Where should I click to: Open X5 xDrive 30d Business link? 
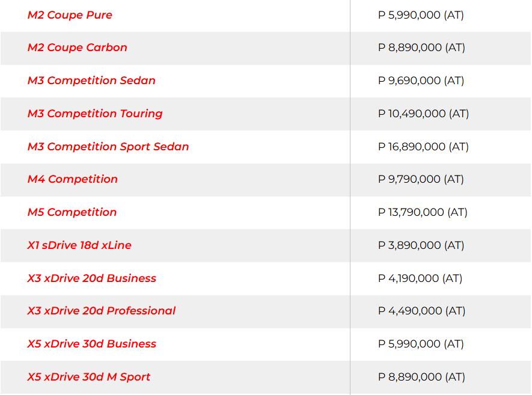92,344
